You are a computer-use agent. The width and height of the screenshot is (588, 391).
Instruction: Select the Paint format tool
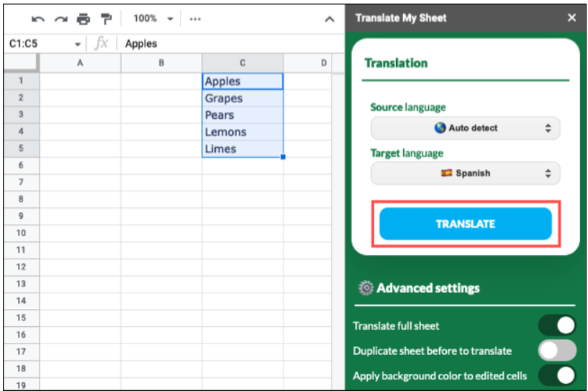tap(107, 19)
